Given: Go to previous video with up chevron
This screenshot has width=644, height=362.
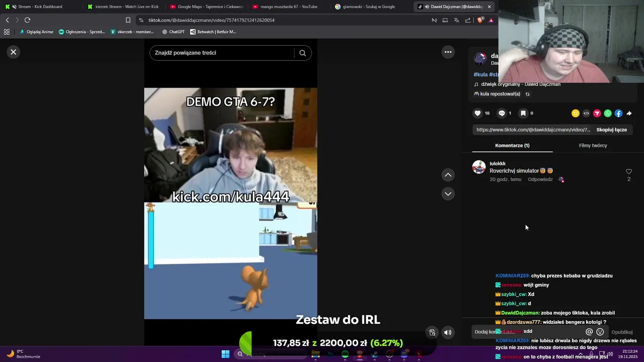Looking at the screenshot, I should click(448, 175).
